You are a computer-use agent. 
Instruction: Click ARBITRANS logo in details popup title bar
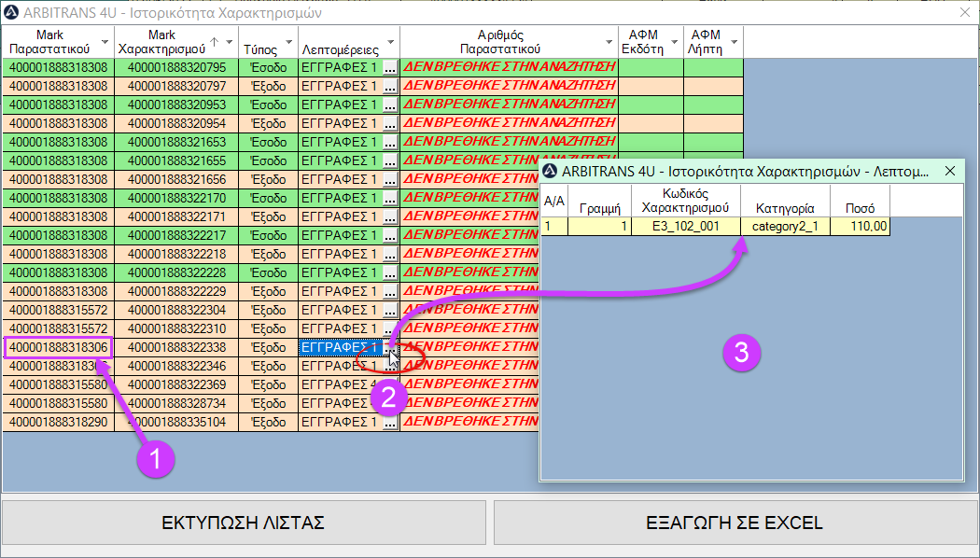click(x=550, y=171)
